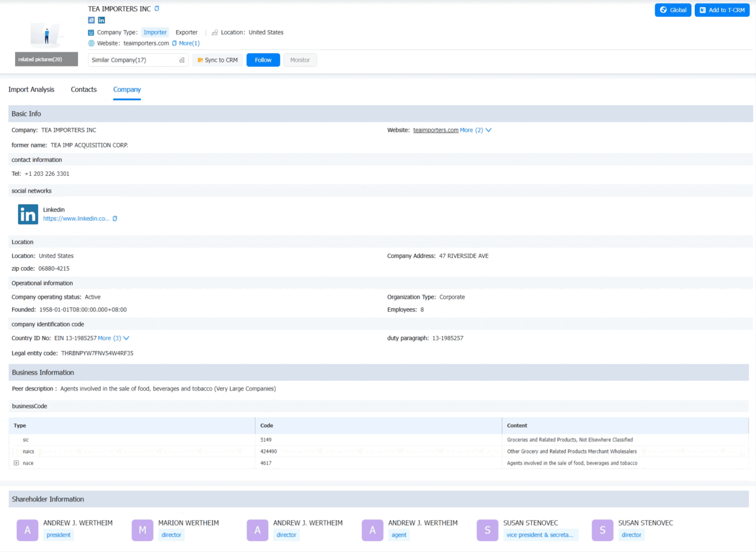
Task: Click the Business Information section header
Action: [379, 373]
